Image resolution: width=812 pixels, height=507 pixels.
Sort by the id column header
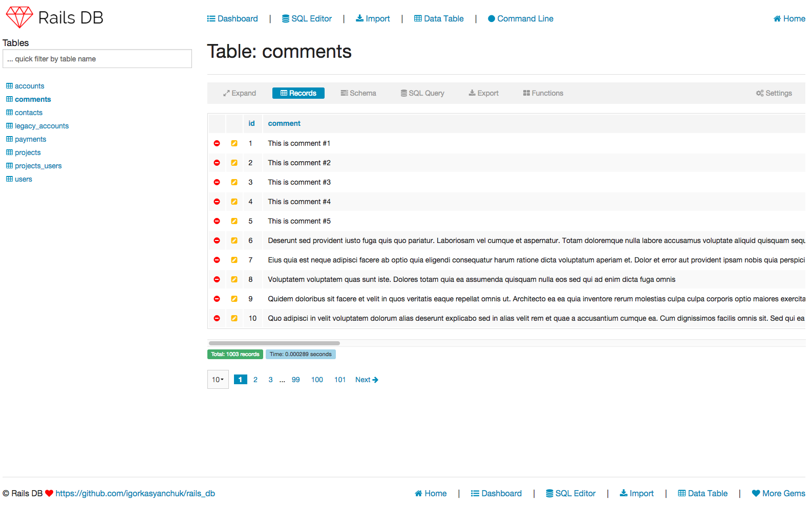[x=251, y=123]
